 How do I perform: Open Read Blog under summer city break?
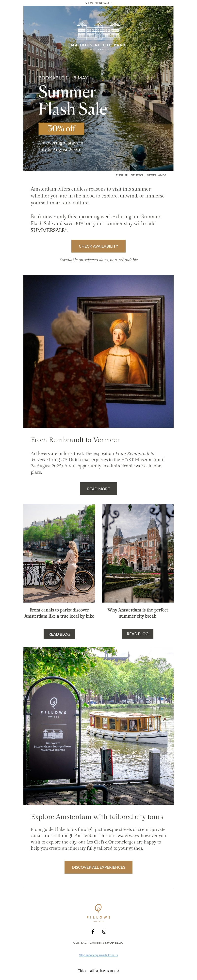(137, 633)
